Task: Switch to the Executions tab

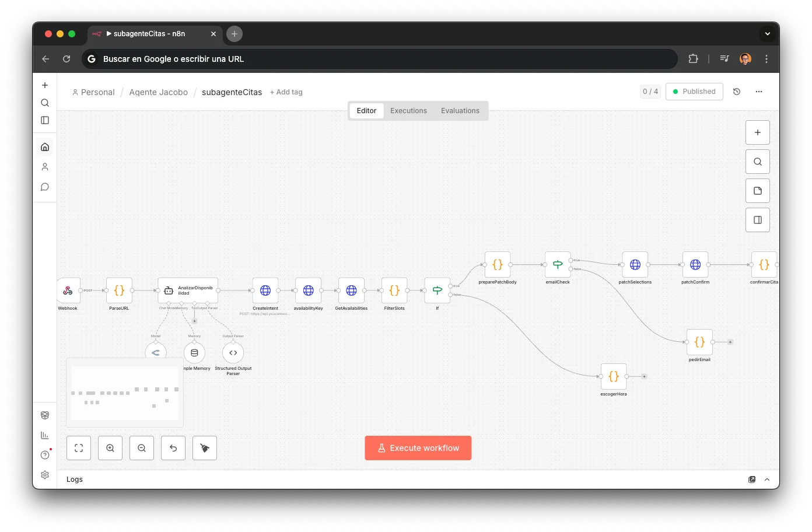Action: click(408, 110)
